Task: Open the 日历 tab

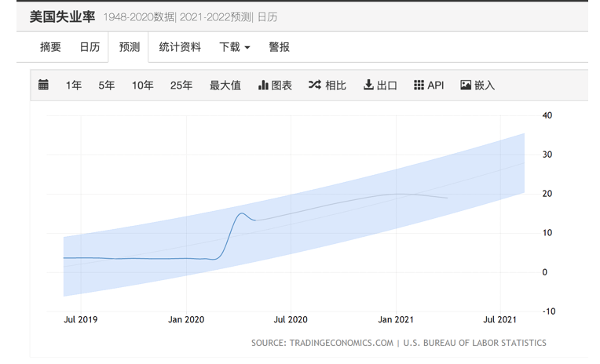Action: point(90,47)
